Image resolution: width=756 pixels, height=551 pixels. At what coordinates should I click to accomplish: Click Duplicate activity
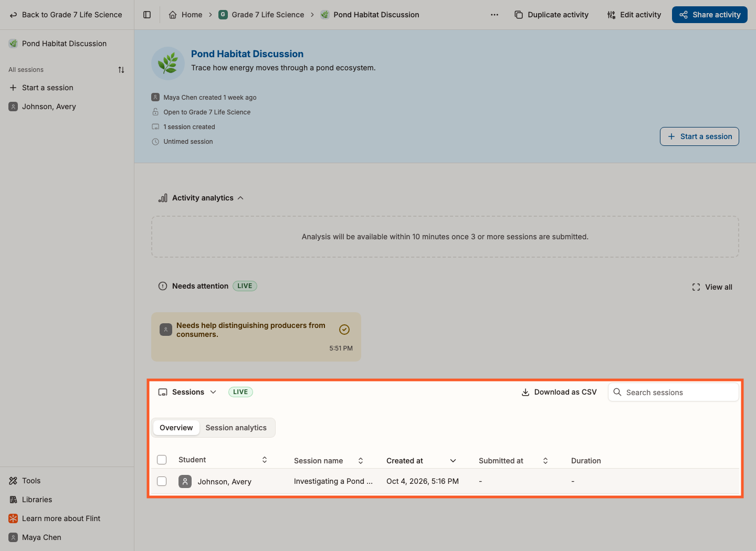[552, 15]
